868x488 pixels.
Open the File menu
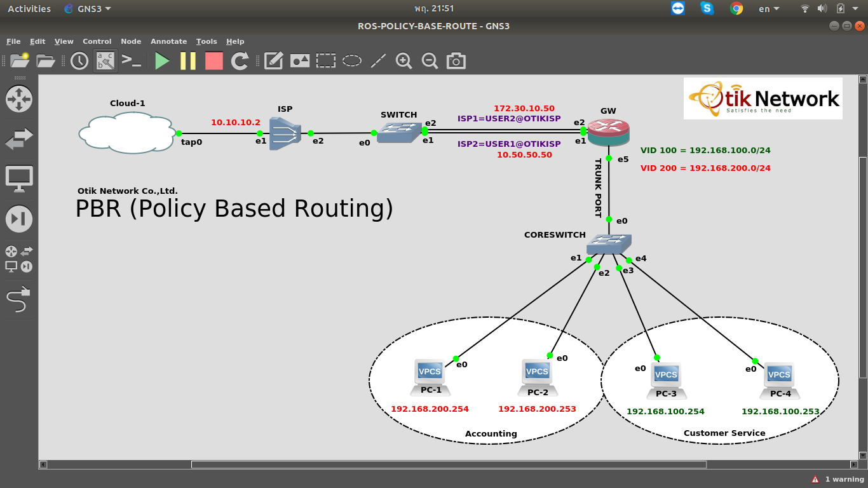[13, 41]
